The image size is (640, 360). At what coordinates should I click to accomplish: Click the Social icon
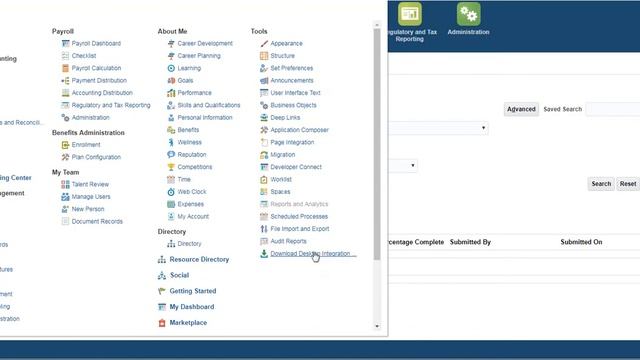162,276
